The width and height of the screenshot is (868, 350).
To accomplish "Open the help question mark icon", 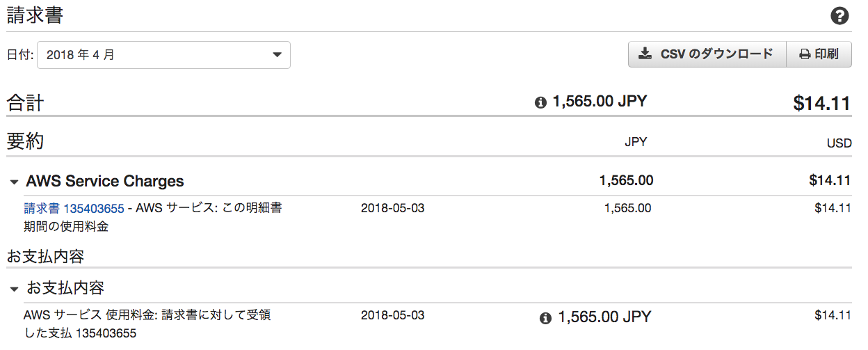I will 840,16.
